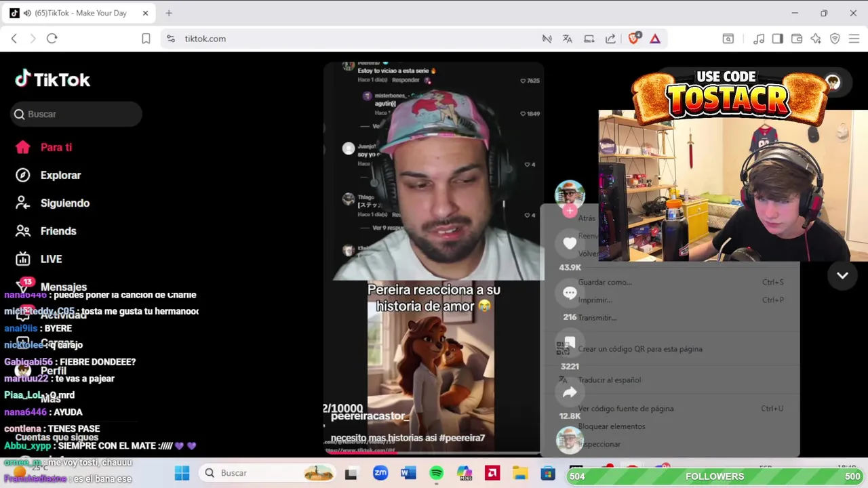Save video with the bookmark icon showing 3221
868x488 pixels.
point(570,342)
